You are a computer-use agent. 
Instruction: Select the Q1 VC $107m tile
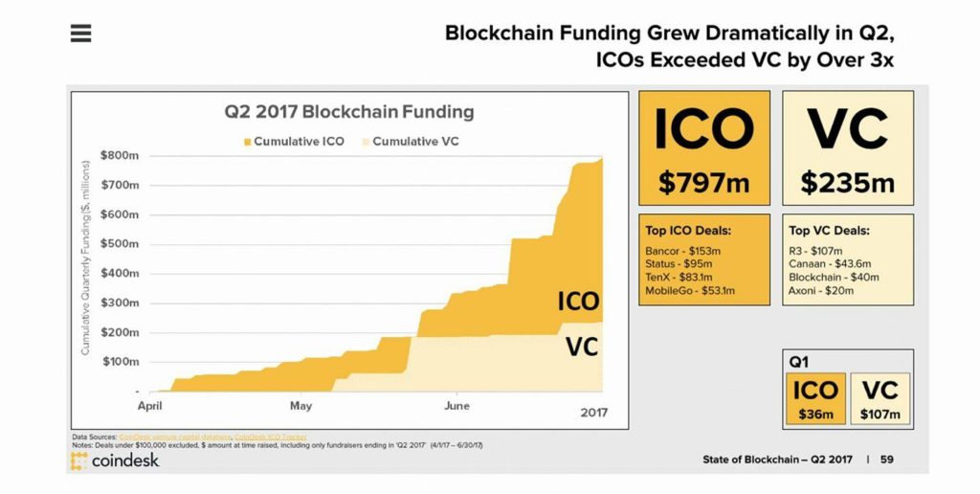[880, 399]
